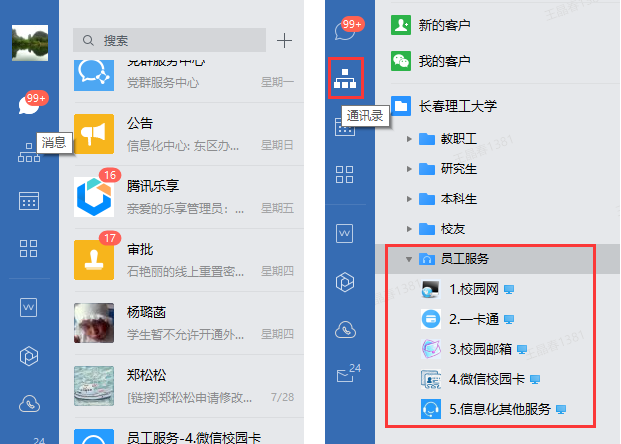Viewport: 621px width, 444px height.
Task: Open hexagon app icon in left window sidebar
Action: [x=29, y=356]
